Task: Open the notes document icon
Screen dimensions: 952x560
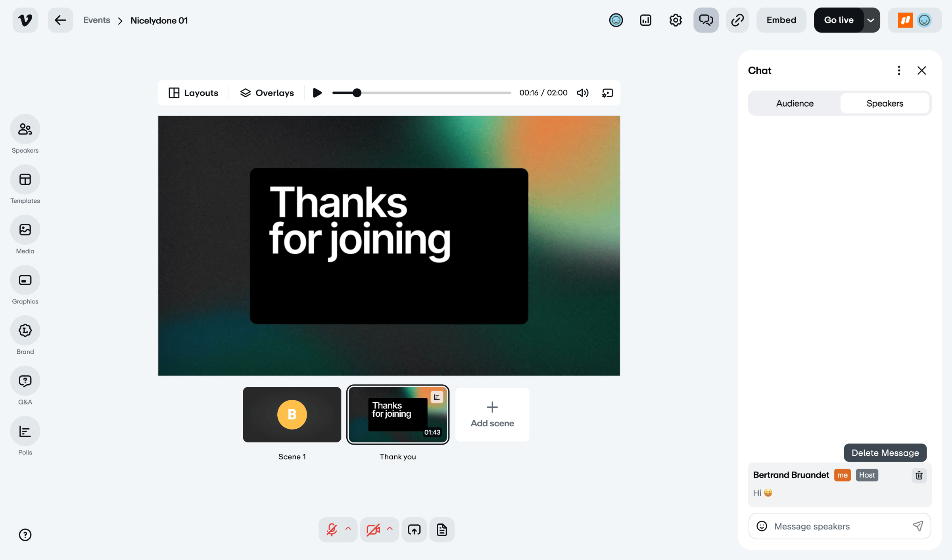Action: (442, 530)
